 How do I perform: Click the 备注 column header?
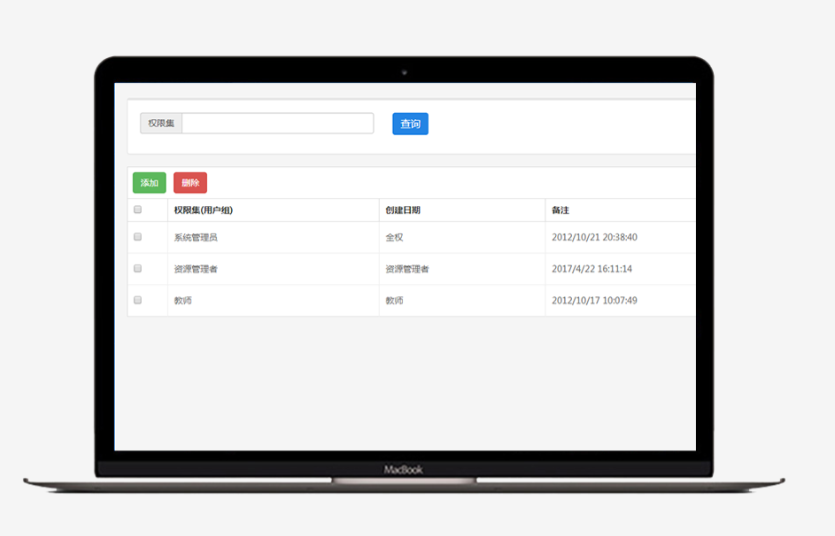pos(560,210)
